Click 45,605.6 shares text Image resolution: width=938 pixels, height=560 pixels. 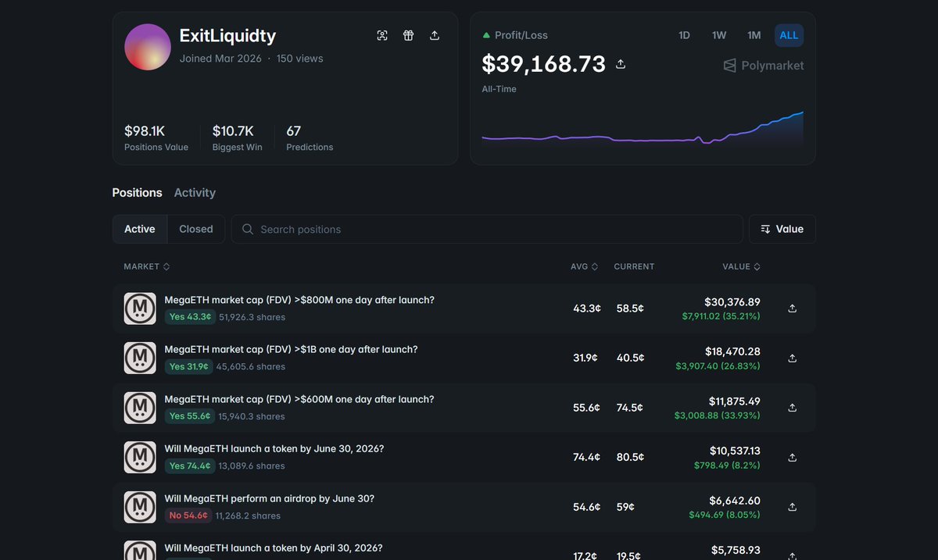(x=252, y=366)
